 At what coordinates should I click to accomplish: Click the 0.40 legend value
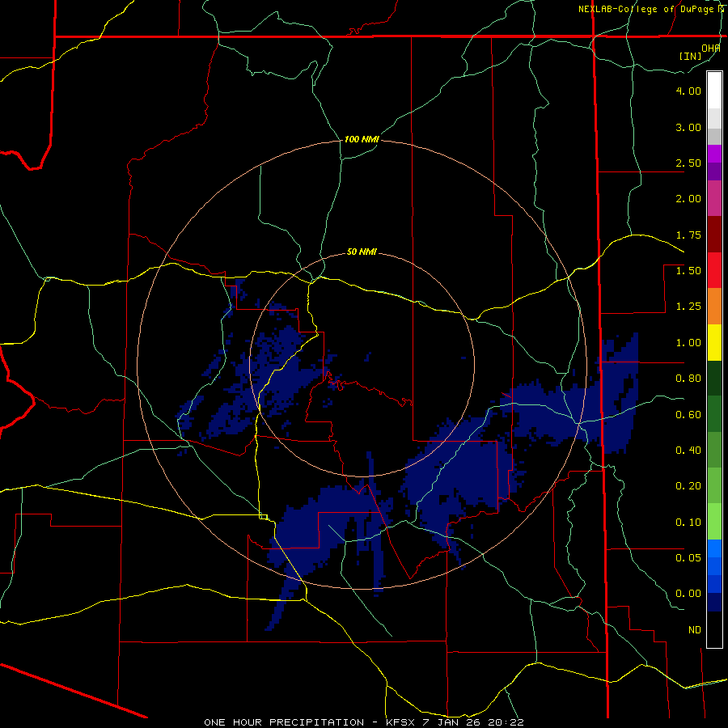click(688, 451)
